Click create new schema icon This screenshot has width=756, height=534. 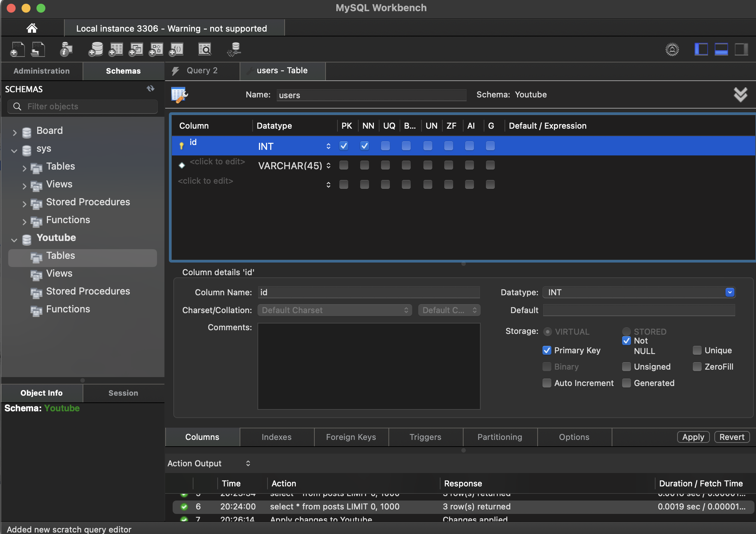point(96,49)
